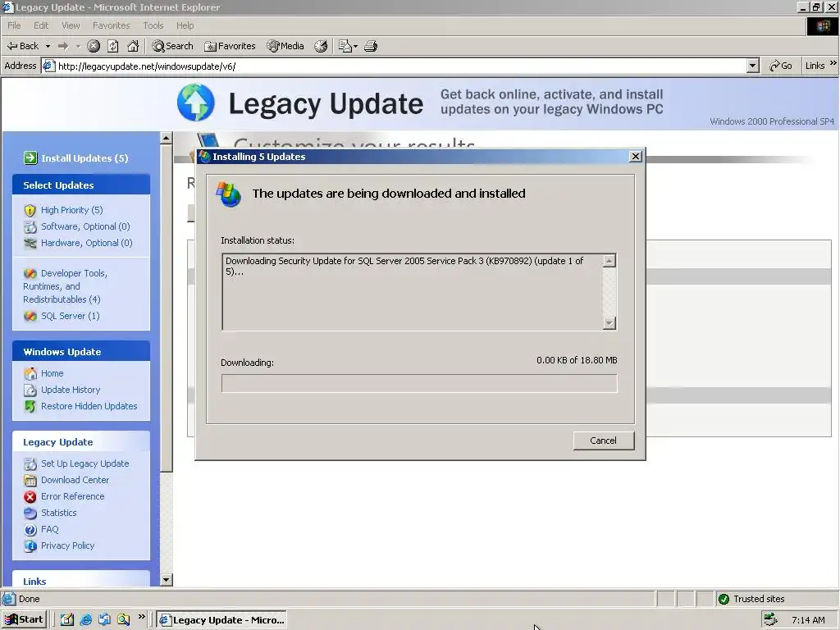
Task: Click the Mail toolbar icon
Action: [x=345, y=46]
